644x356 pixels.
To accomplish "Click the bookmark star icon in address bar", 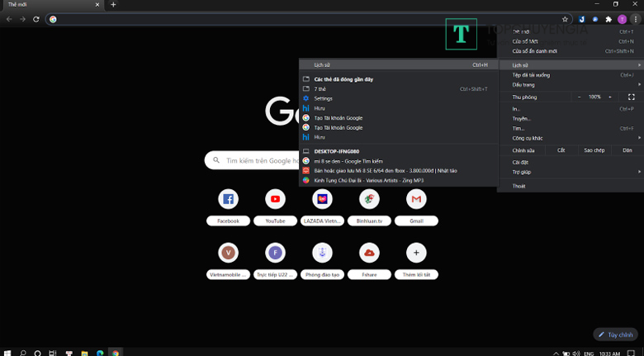I will 565,19.
